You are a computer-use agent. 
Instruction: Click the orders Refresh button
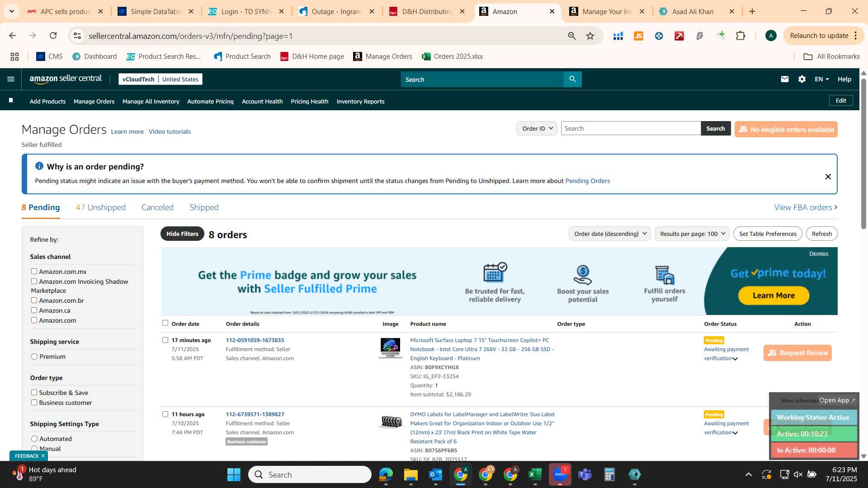coord(821,234)
